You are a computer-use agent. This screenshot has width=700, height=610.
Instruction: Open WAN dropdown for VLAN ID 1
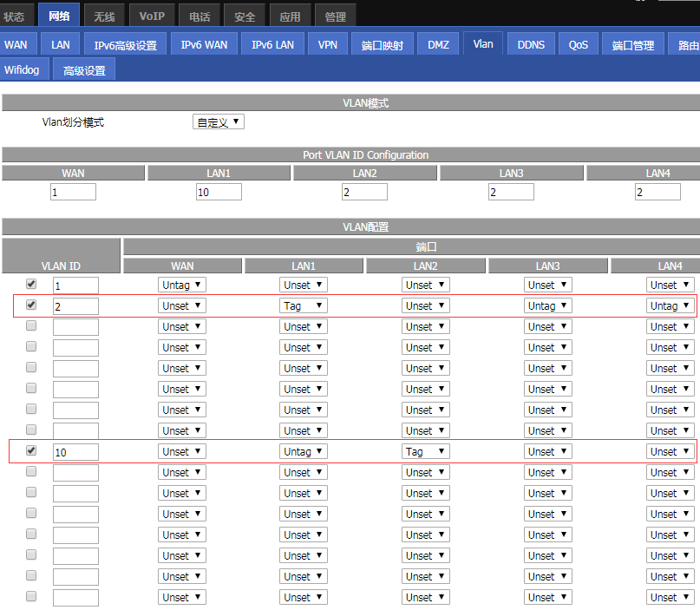pyautogui.click(x=181, y=285)
